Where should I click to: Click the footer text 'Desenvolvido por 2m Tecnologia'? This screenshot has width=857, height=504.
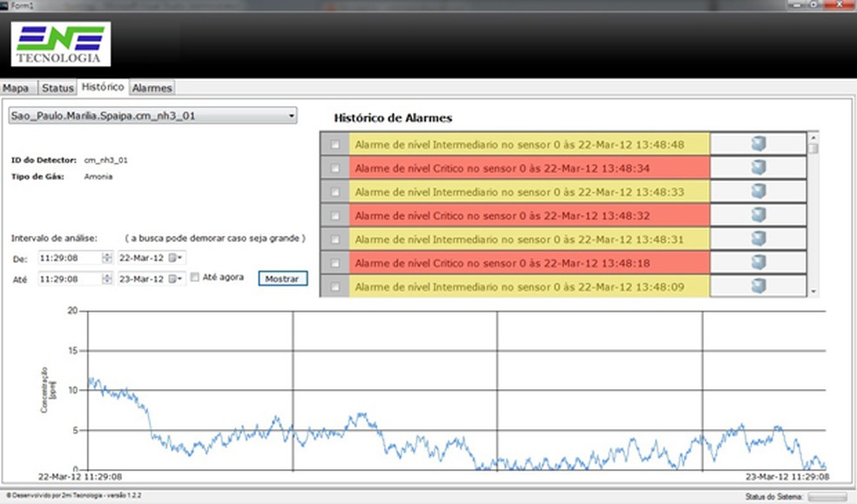point(74,495)
